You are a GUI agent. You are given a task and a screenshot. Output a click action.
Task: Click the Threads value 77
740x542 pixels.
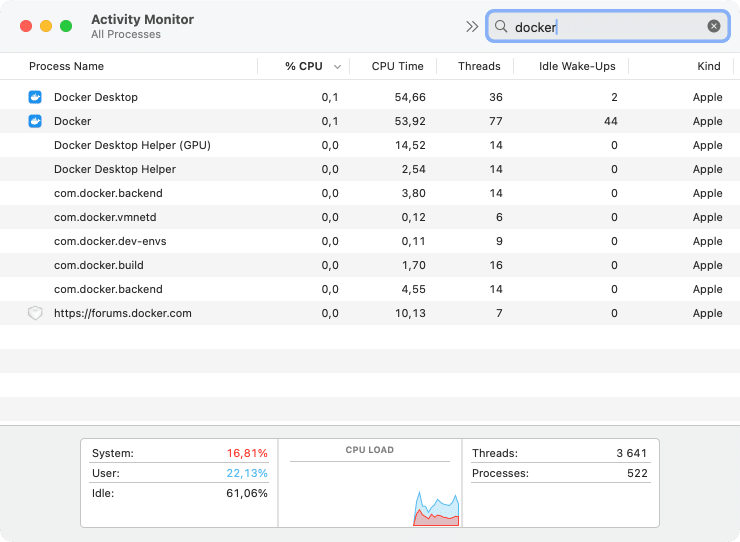496,121
